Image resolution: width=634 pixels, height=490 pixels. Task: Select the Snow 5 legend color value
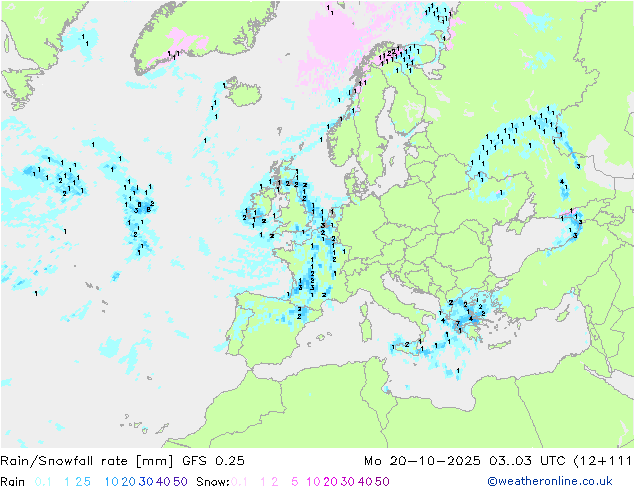(295, 482)
